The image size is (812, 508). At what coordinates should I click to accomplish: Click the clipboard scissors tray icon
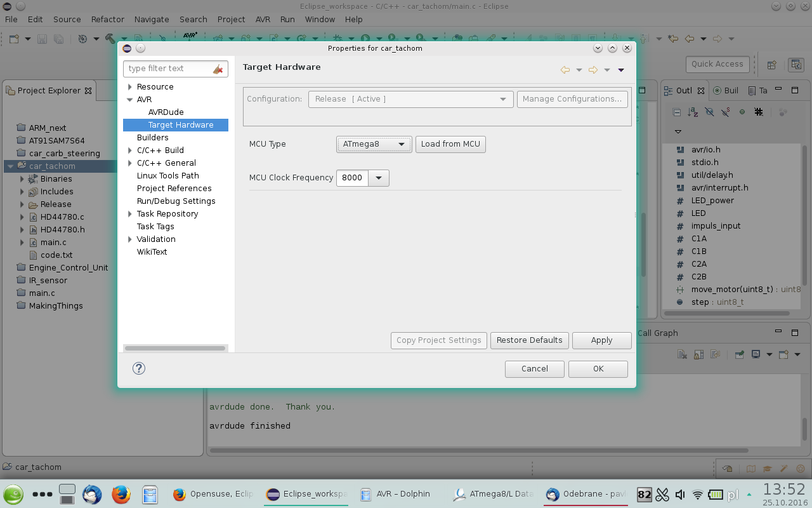(662, 495)
